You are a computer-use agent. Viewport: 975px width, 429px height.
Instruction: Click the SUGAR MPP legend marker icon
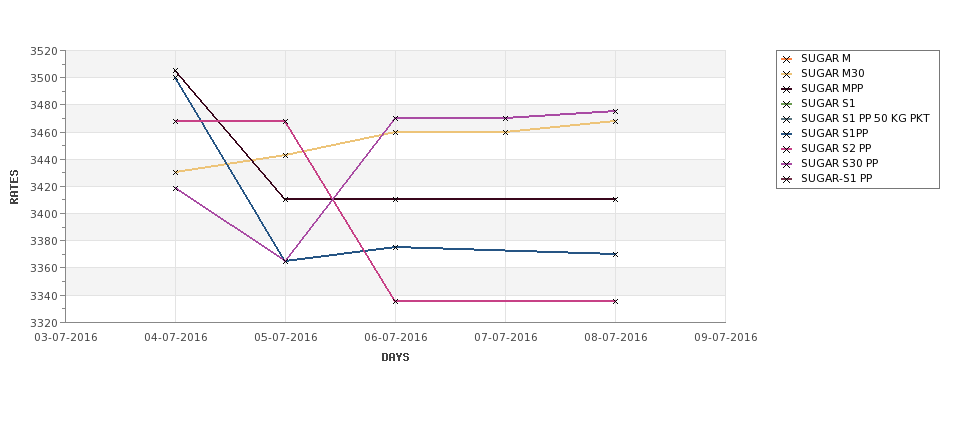(x=787, y=89)
